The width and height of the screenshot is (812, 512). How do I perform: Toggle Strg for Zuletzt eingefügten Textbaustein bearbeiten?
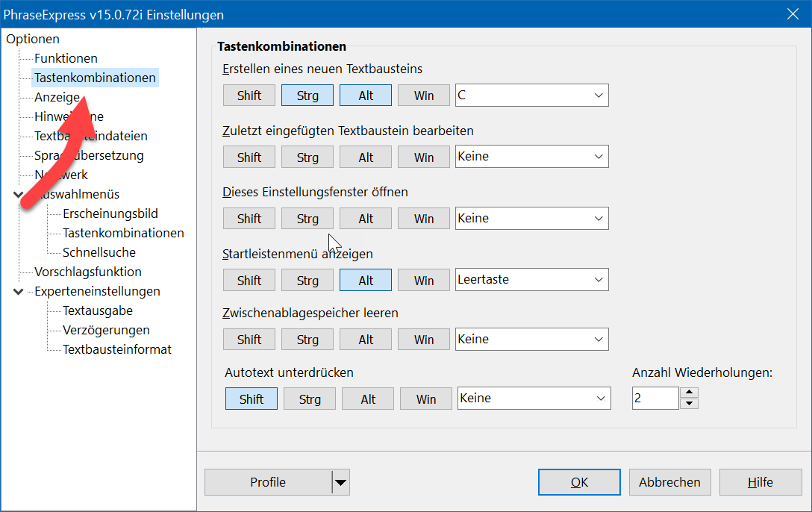[307, 157]
